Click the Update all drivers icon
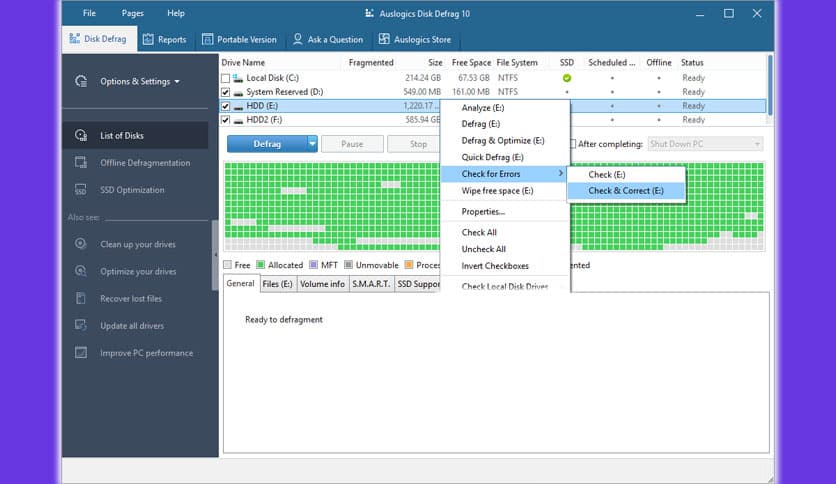The height and width of the screenshot is (484, 836). tap(81, 325)
